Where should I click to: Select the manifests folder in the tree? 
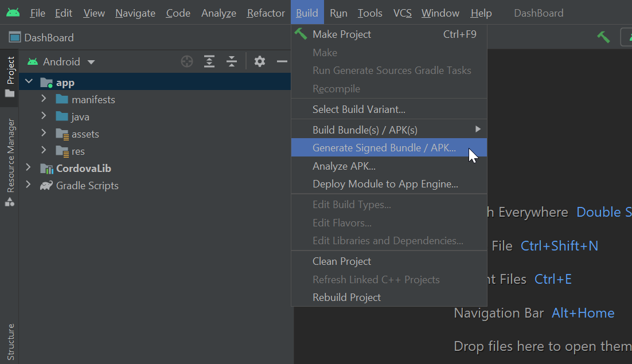pos(93,99)
